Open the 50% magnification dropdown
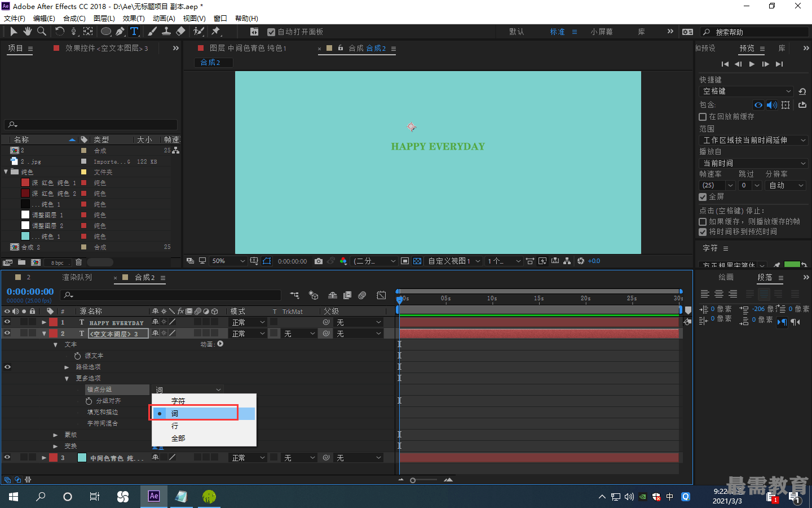The height and width of the screenshot is (508, 812). tap(228, 261)
